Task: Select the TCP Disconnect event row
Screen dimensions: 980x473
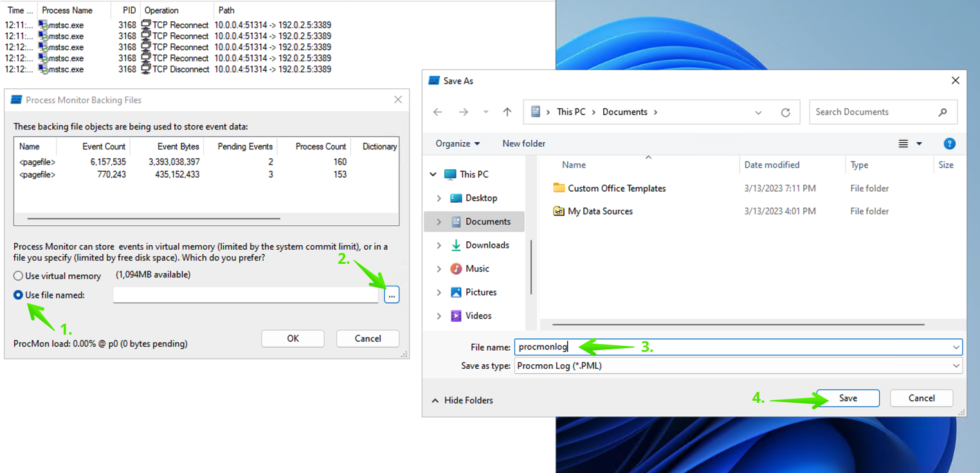Action: pos(168,70)
